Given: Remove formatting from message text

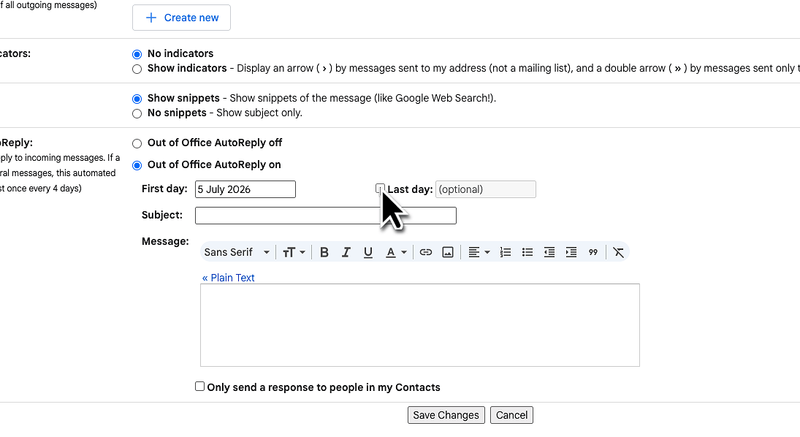Looking at the screenshot, I should click(618, 252).
